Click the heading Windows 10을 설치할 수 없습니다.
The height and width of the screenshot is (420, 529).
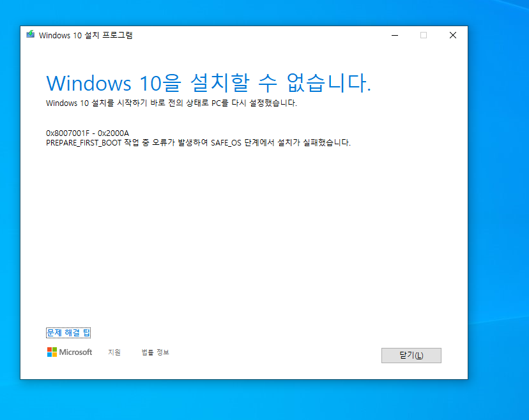point(208,83)
